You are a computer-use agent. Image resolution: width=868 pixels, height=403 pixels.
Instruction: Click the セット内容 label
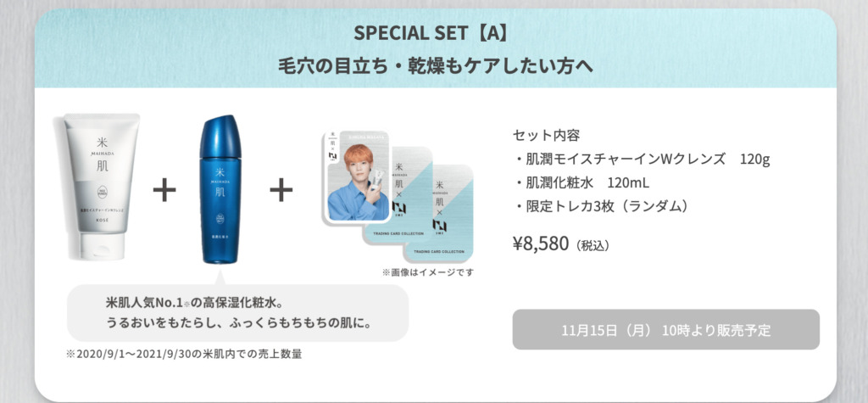pyautogui.click(x=547, y=135)
